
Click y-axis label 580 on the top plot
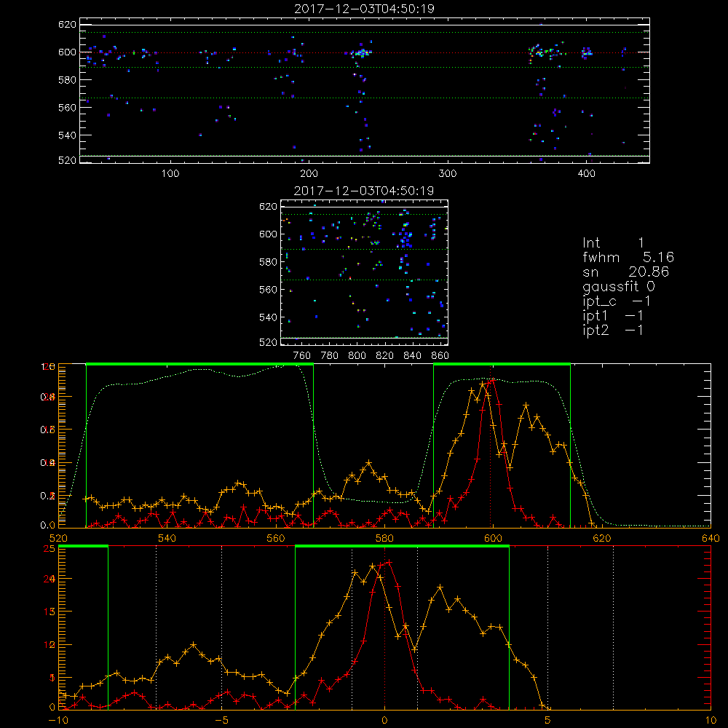pos(67,80)
